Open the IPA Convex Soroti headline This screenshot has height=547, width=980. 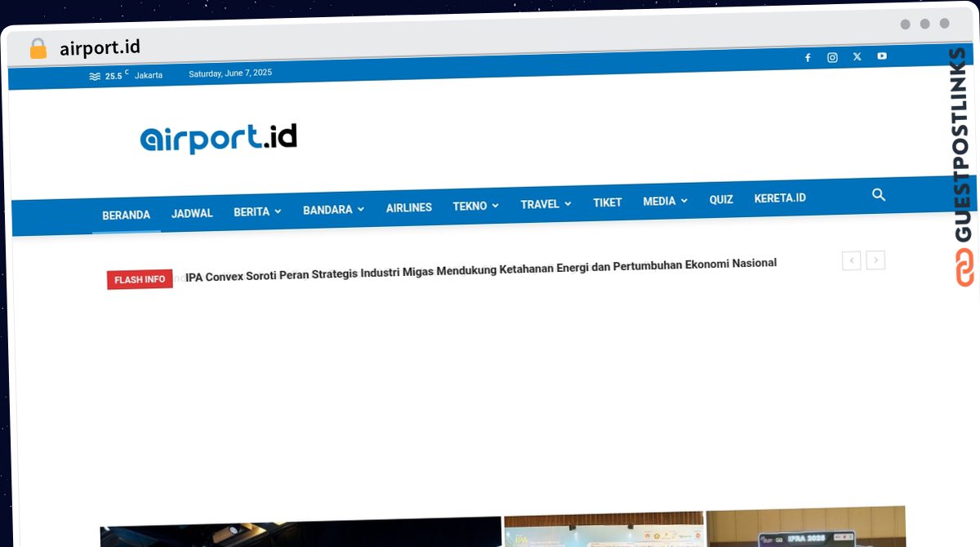(481, 269)
